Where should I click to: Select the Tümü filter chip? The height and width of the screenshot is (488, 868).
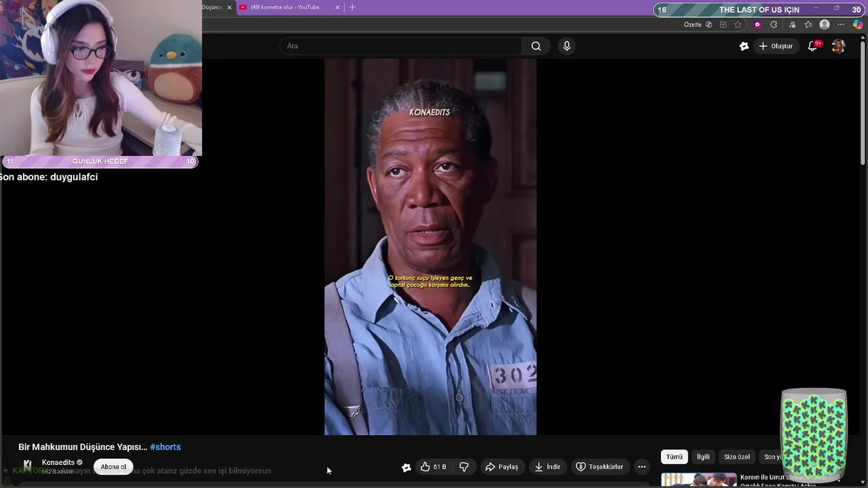pyautogui.click(x=674, y=457)
